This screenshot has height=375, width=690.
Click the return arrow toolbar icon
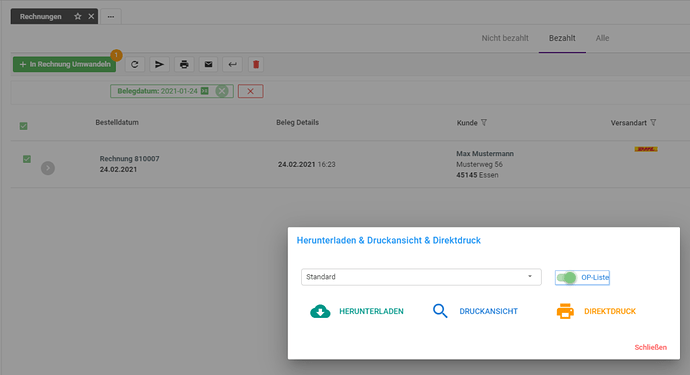tap(233, 64)
